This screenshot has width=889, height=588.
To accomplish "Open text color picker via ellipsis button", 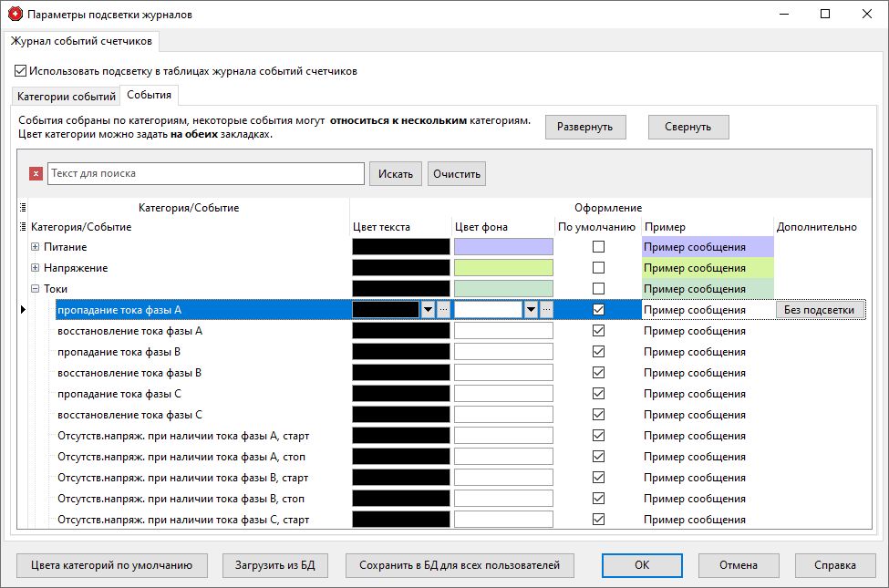I will 443,310.
